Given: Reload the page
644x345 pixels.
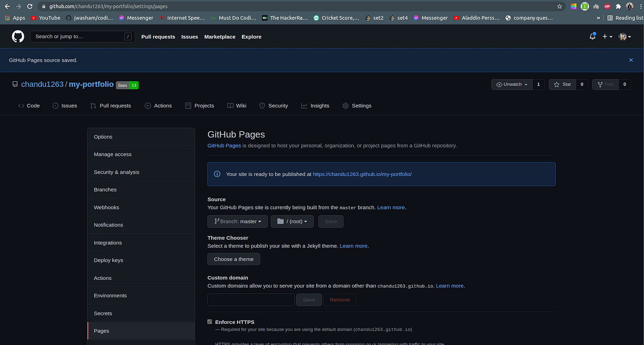Looking at the screenshot, I should (x=30, y=6).
